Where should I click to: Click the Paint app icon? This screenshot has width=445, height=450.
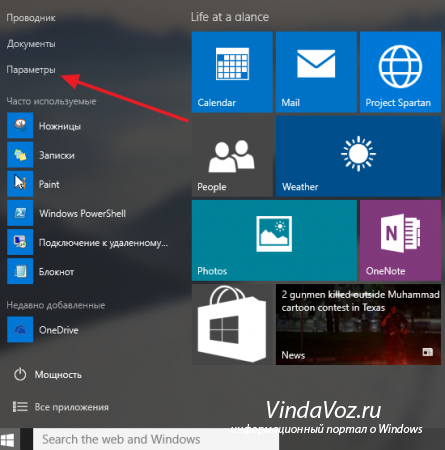[x=20, y=184]
